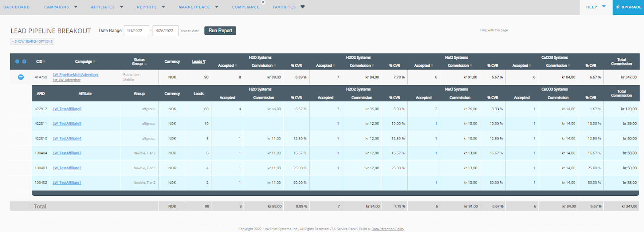Sort H2O2 Systems Accepted column icon
Image resolution: width=644 pixels, height=232 pixels.
[x=334, y=66]
